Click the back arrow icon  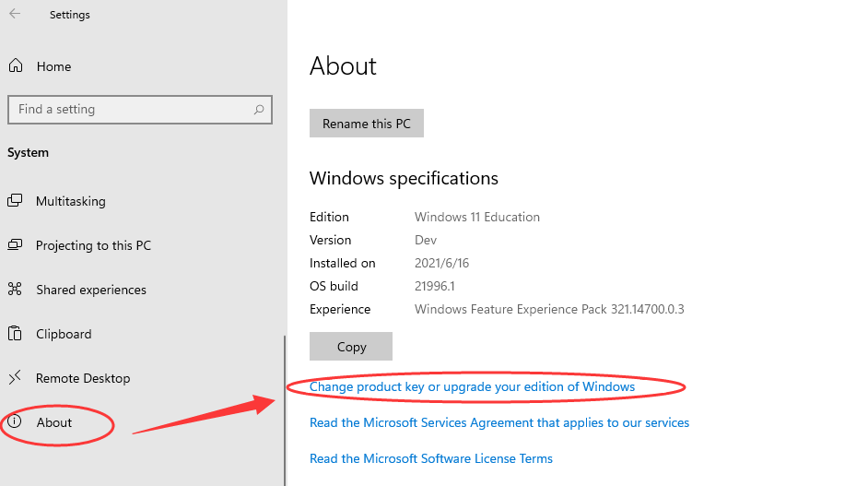(x=15, y=15)
